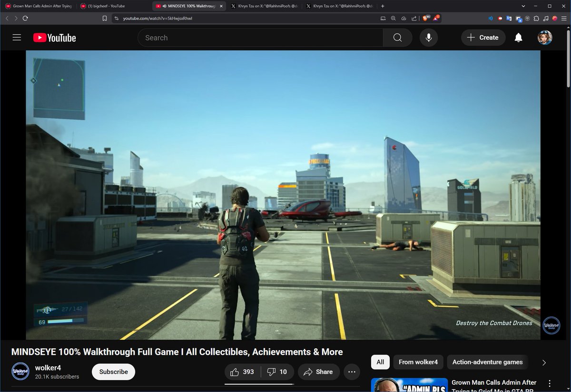Click the share-page icon in address bar
Screen dimensions: 571x392
click(413, 18)
